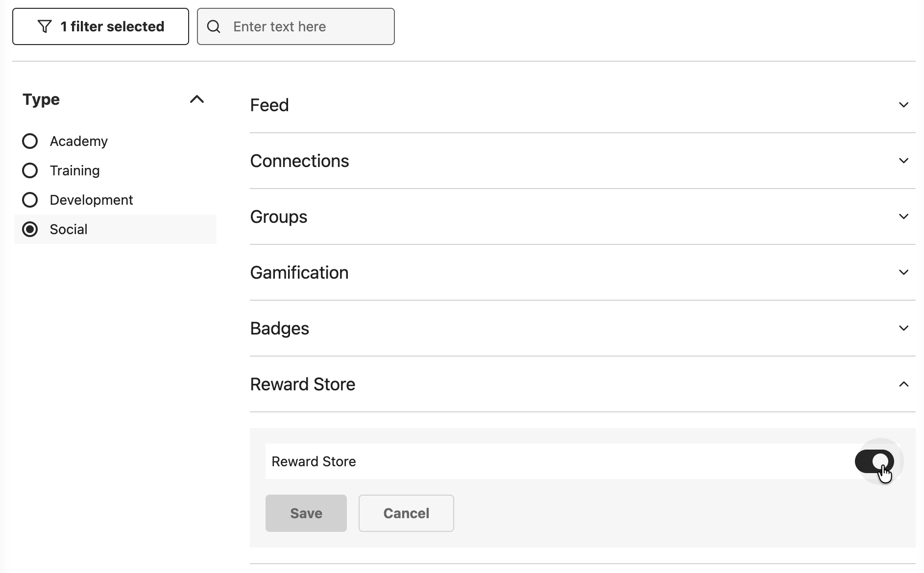Open the '1 filter selected' button
The width and height of the screenshot is (924, 573).
(x=100, y=26)
